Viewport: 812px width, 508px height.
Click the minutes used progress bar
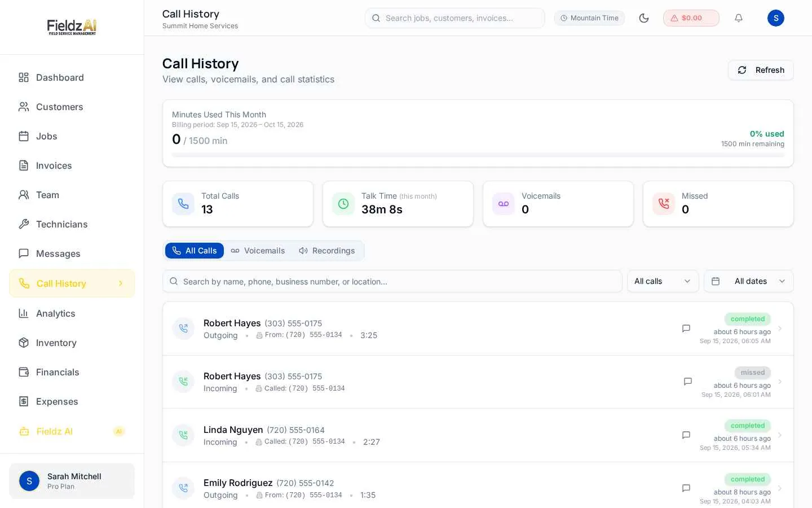click(478, 155)
